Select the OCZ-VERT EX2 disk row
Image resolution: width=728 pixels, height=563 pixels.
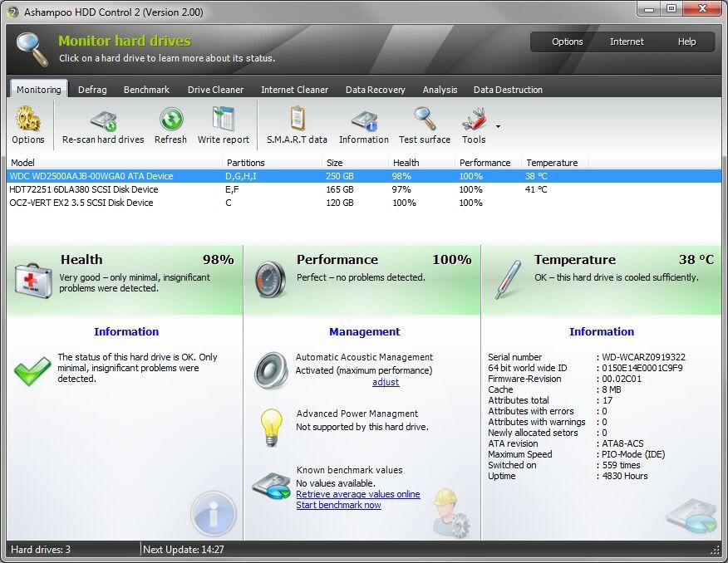click(x=81, y=203)
